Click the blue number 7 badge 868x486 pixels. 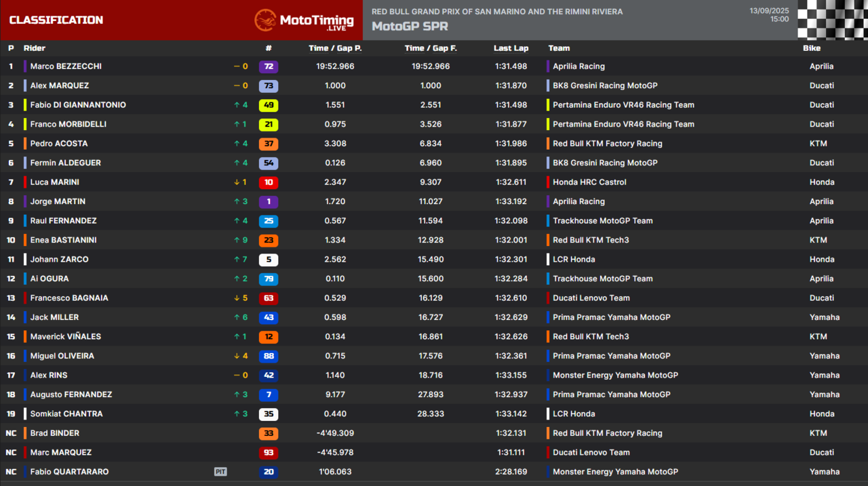click(269, 395)
